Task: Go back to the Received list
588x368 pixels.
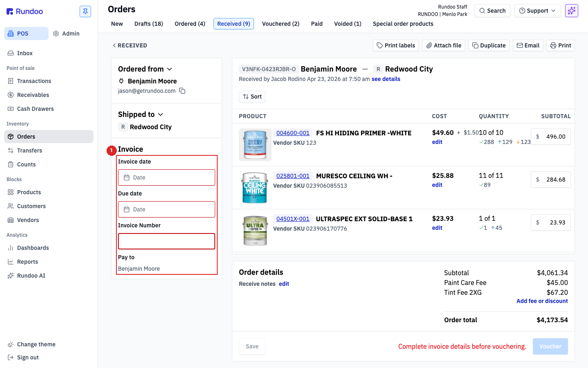Action: coord(130,45)
